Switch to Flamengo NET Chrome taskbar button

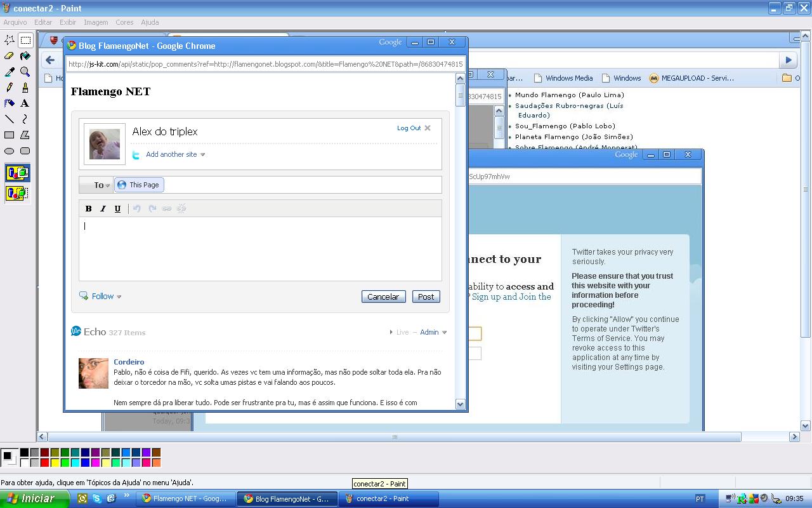tap(185, 498)
